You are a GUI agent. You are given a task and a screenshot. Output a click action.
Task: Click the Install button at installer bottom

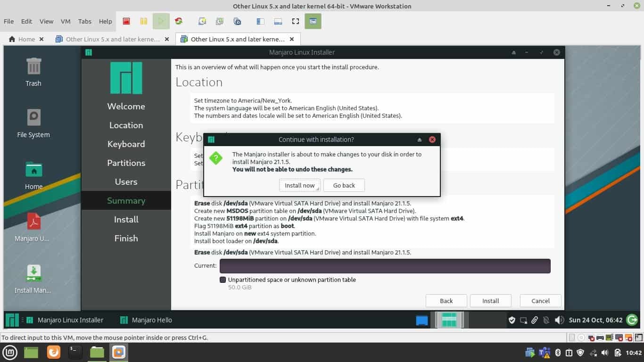(491, 301)
